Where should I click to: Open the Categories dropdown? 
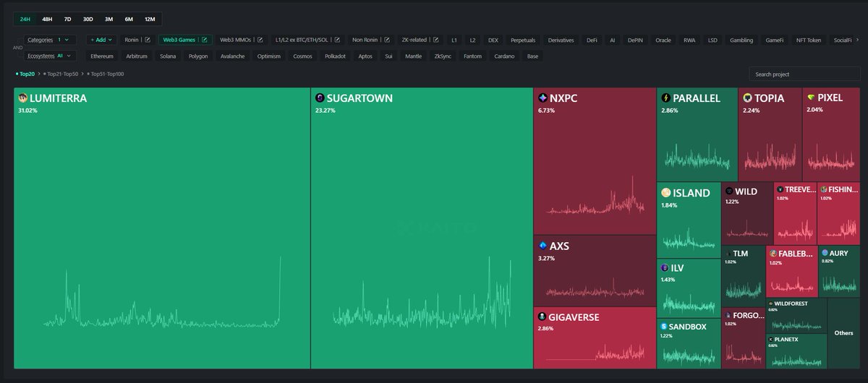(x=49, y=40)
